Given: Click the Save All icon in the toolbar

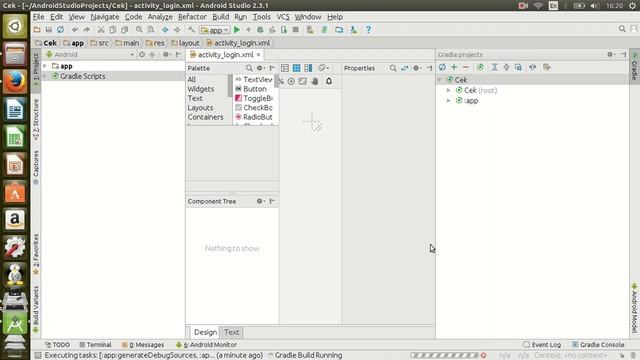Looking at the screenshot, I should tap(49, 30).
